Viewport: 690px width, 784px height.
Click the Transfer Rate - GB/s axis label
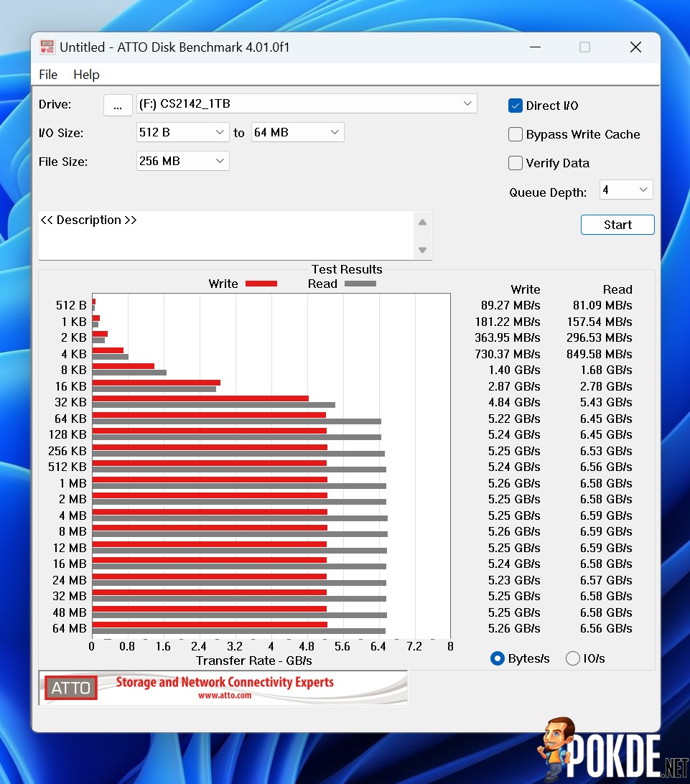click(254, 661)
